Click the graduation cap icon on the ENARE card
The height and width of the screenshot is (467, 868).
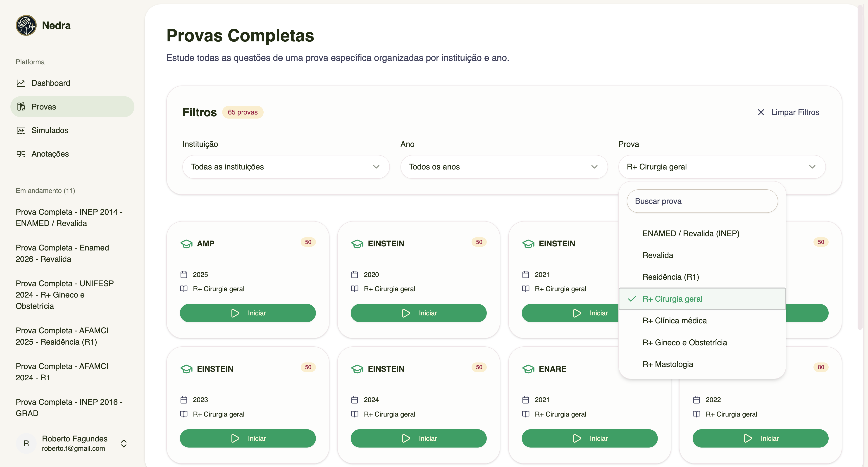[528, 369]
